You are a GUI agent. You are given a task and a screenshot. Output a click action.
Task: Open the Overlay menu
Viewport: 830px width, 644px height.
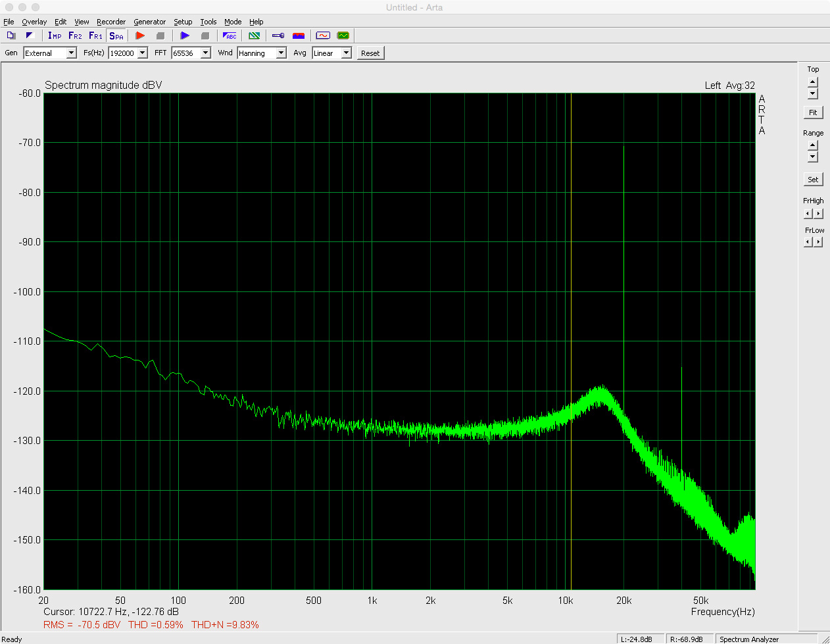[x=34, y=22]
